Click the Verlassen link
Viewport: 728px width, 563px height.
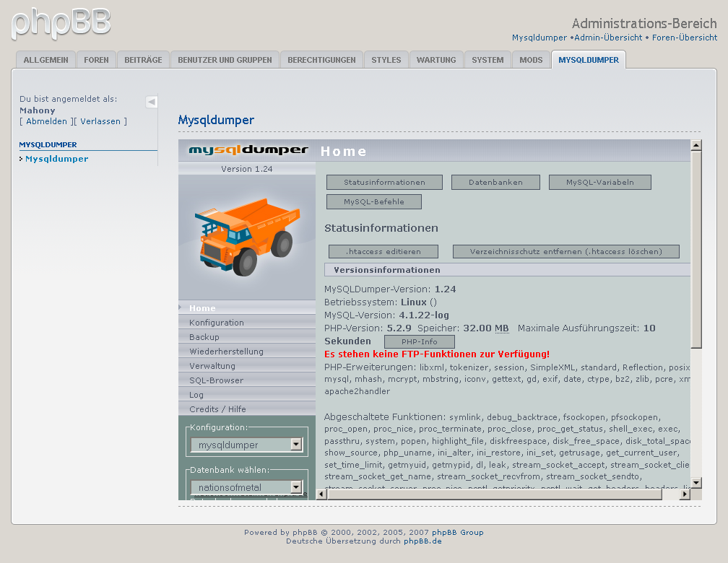point(100,121)
